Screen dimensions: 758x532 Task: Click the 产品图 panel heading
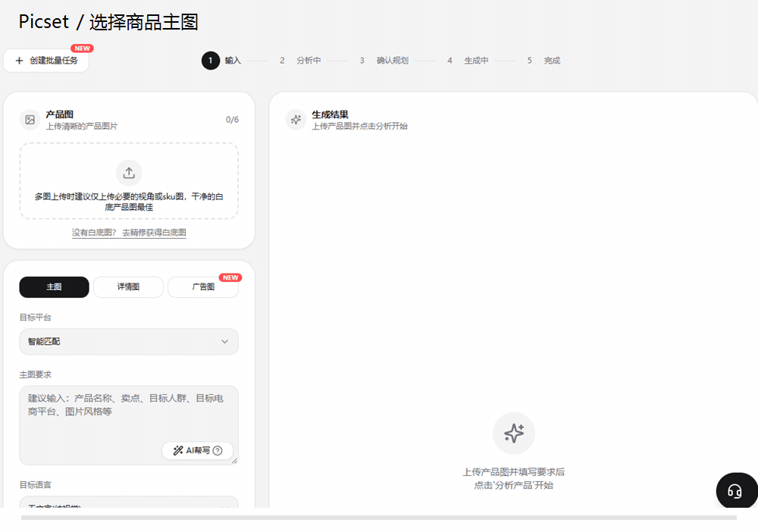click(x=59, y=114)
